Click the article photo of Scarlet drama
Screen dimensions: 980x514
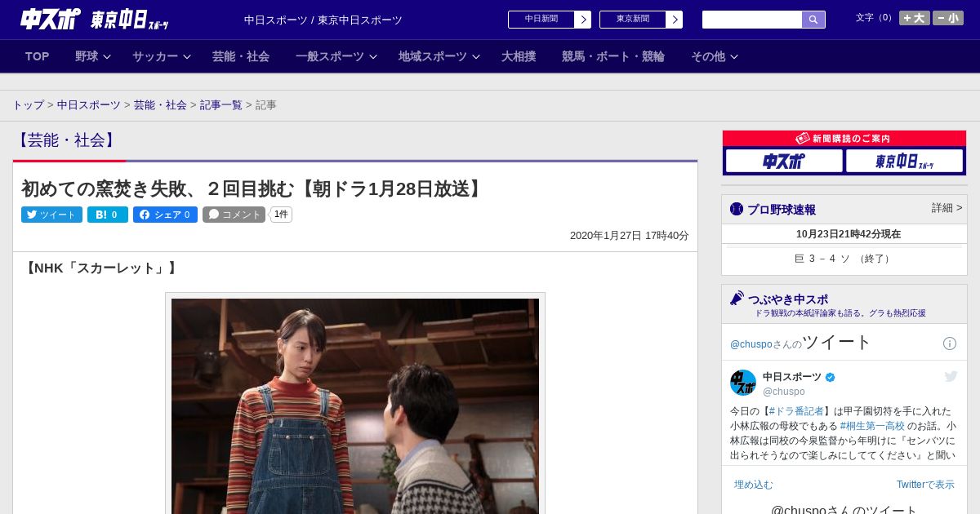(x=355, y=406)
